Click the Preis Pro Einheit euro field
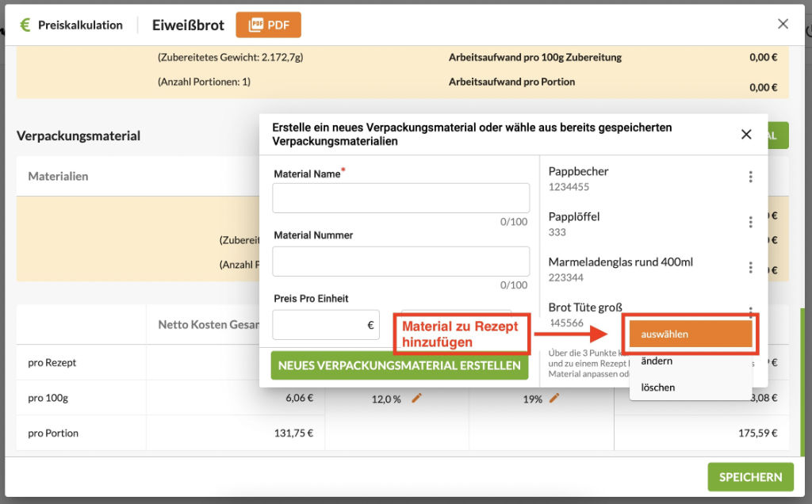The width and height of the screenshot is (812, 504). point(325,325)
